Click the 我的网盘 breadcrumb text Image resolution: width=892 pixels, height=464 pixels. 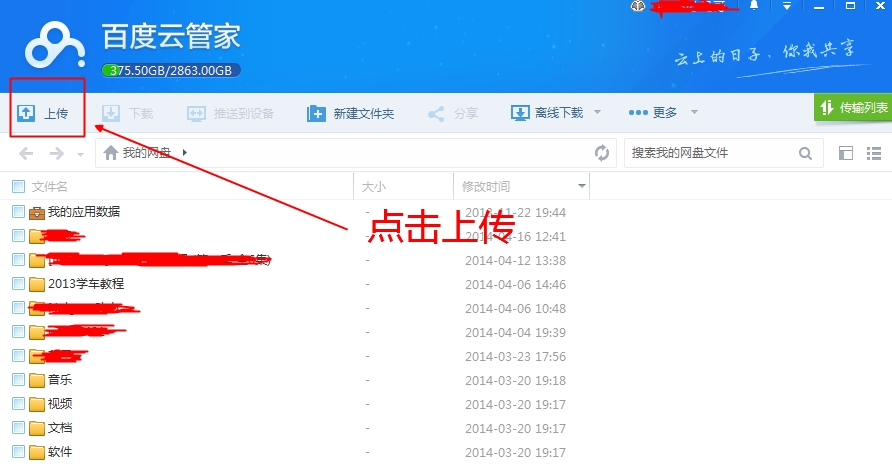pos(147,152)
